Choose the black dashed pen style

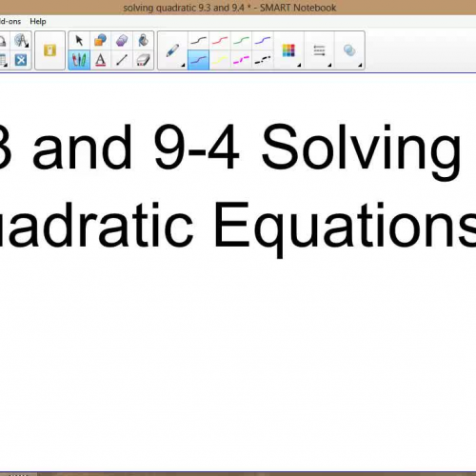[263, 60]
